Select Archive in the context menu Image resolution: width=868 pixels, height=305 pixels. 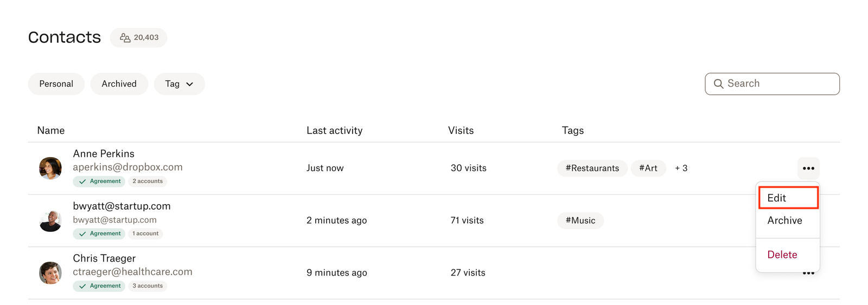(x=784, y=220)
